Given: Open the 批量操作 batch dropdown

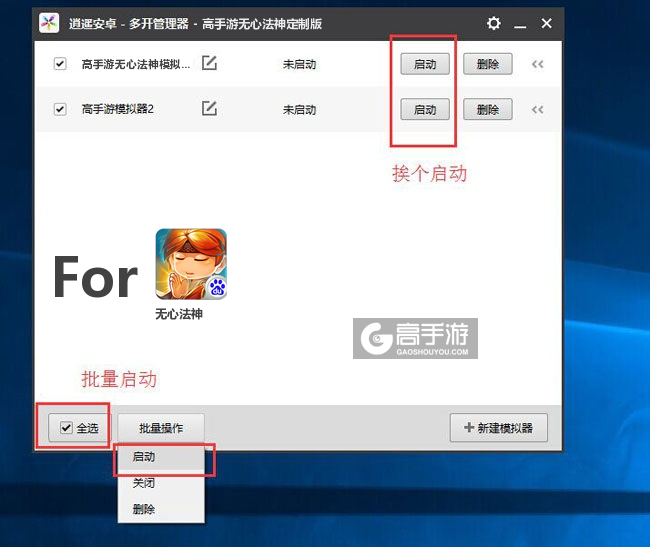Looking at the screenshot, I should [x=161, y=428].
